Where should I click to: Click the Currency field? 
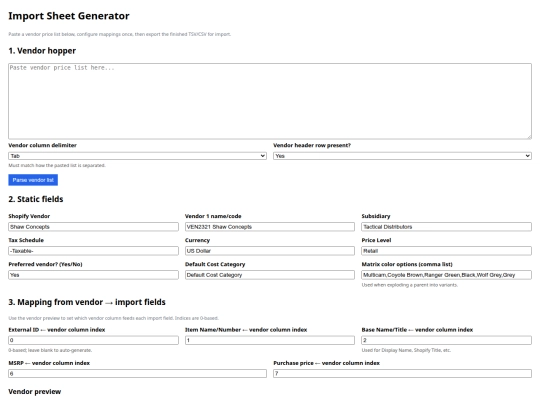click(x=270, y=251)
